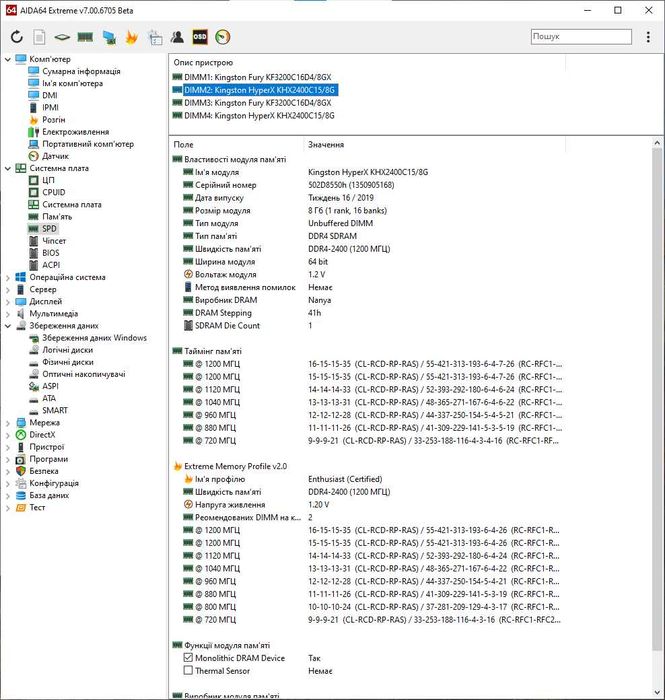
Task: Select the SPD tree item
Action: (49, 229)
